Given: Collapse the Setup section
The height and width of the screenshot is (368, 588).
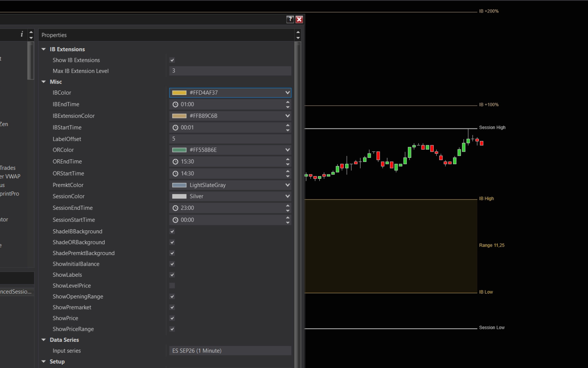Looking at the screenshot, I should 43,362.
